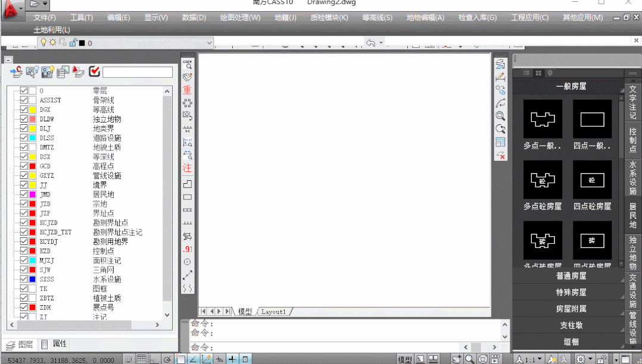The width and height of the screenshot is (642, 364).
Task: Open the 文字注记 side tab
Action: (x=633, y=102)
